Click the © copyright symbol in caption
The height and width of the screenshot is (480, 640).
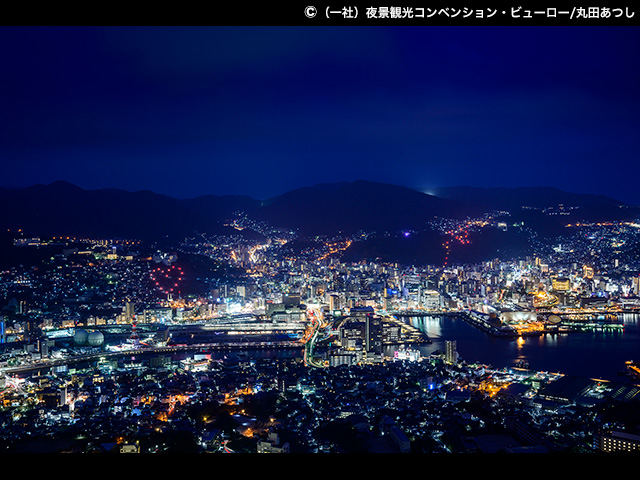click(310, 12)
